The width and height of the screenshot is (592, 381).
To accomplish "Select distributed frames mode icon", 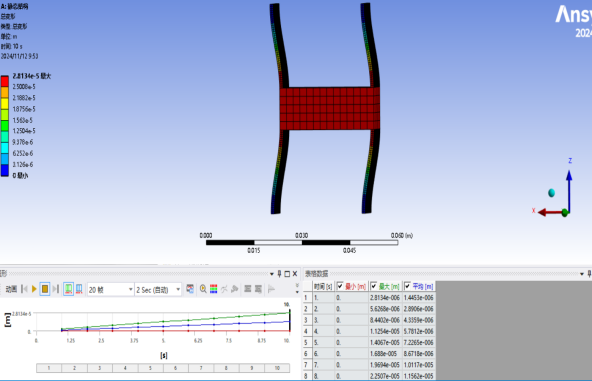I will [68, 289].
